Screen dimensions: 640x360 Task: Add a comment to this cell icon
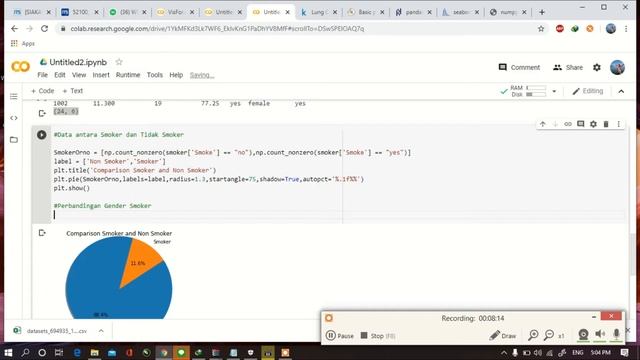pyautogui.click(x=580, y=124)
